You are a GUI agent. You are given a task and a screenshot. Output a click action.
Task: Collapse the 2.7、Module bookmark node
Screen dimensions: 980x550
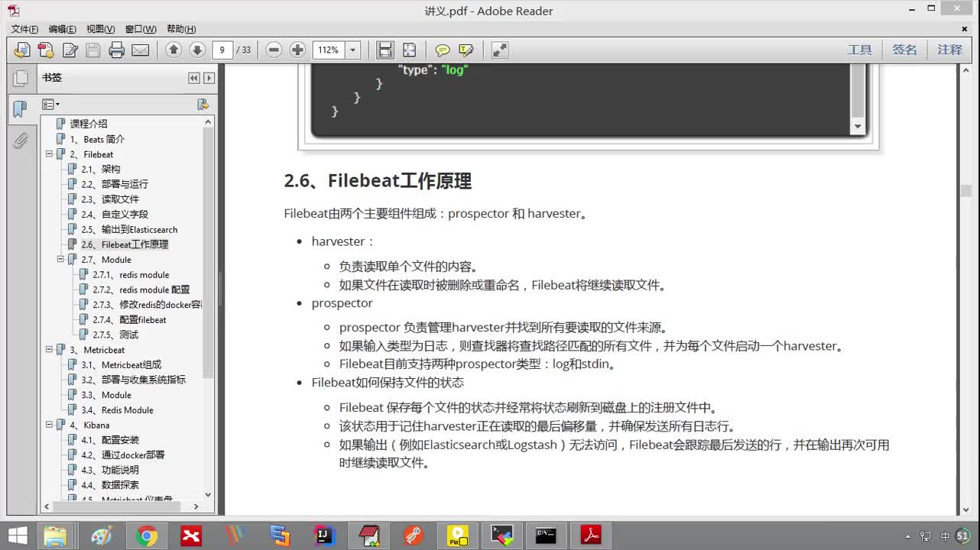[60, 260]
